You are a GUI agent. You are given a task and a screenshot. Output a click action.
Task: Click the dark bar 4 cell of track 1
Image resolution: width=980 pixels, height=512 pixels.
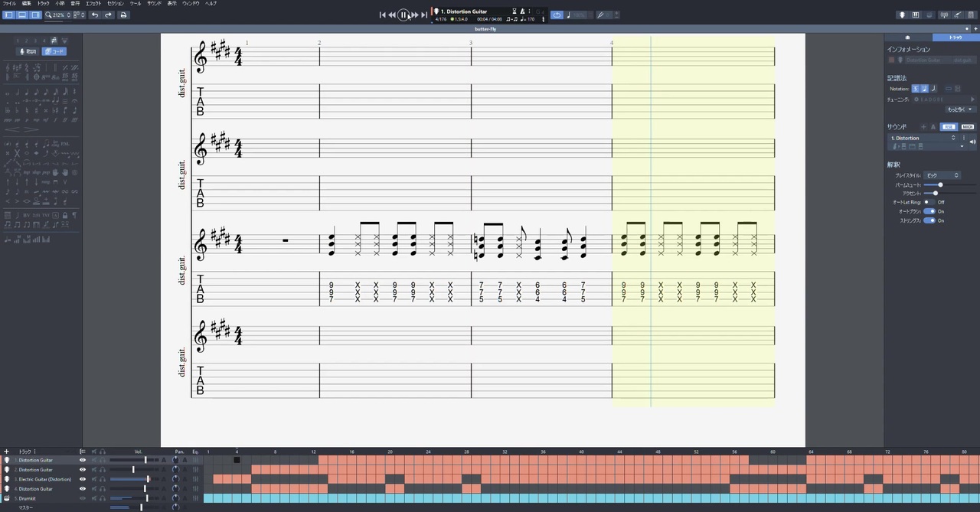pyautogui.click(x=237, y=460)
